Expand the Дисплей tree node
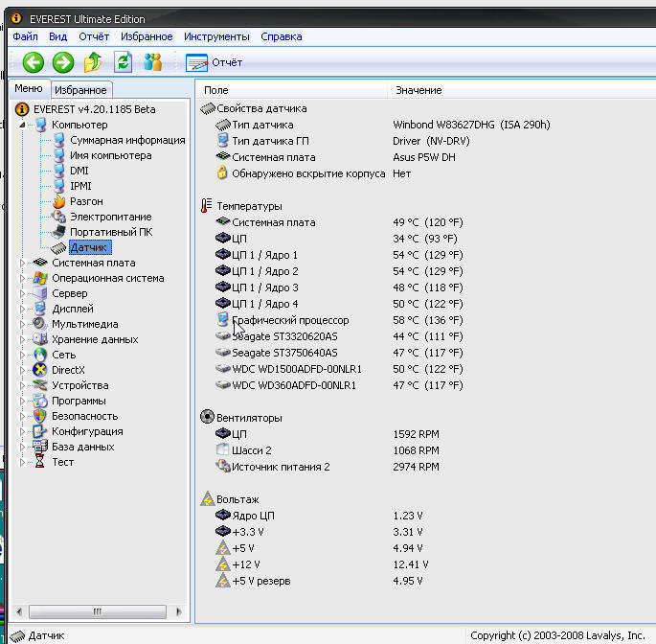 [22, 309]
